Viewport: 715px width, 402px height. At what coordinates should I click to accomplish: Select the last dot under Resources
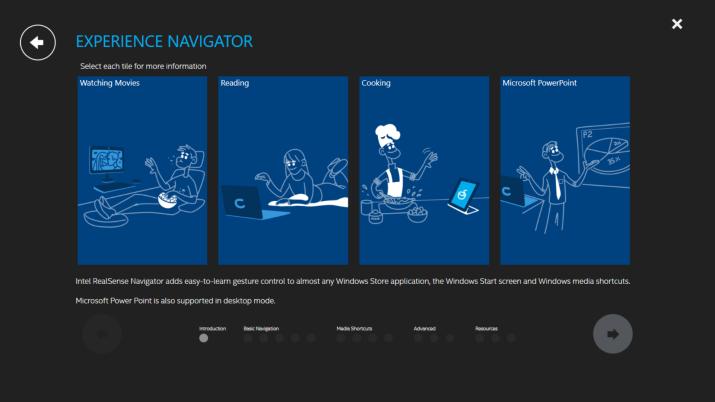[511, 338]
